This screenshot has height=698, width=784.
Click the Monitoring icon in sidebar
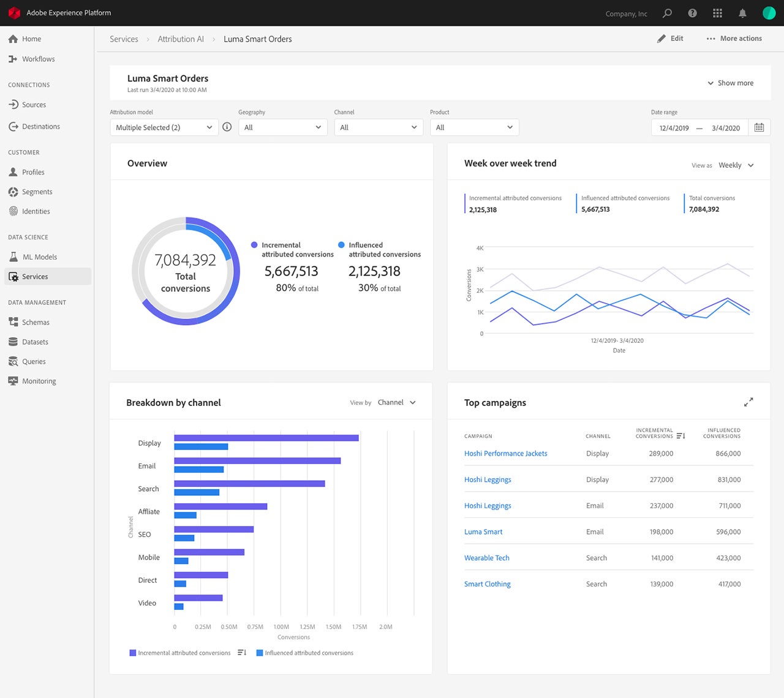point(13,381)
